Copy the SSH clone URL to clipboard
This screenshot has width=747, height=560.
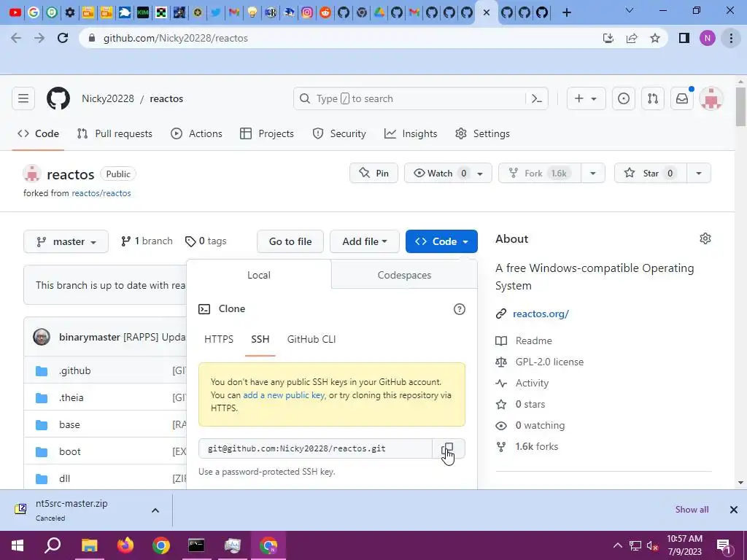click(x=449, y=448)
